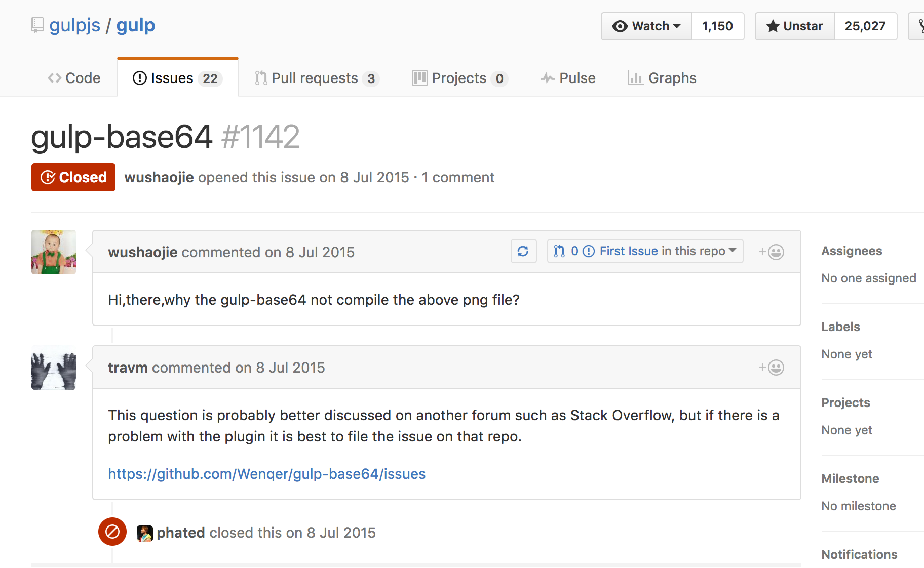
Task: Open travm's profile link
Action: (128, 368)
